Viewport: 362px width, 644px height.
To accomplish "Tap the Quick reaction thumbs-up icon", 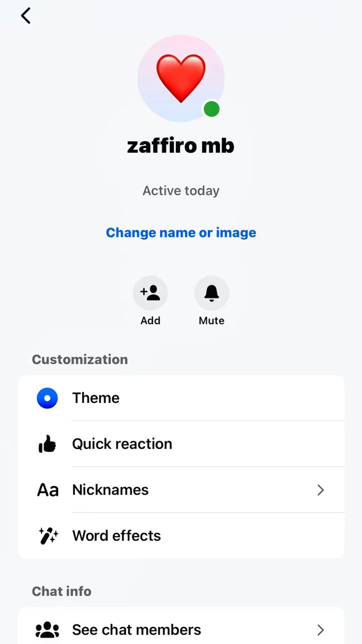I will [47, 444].
